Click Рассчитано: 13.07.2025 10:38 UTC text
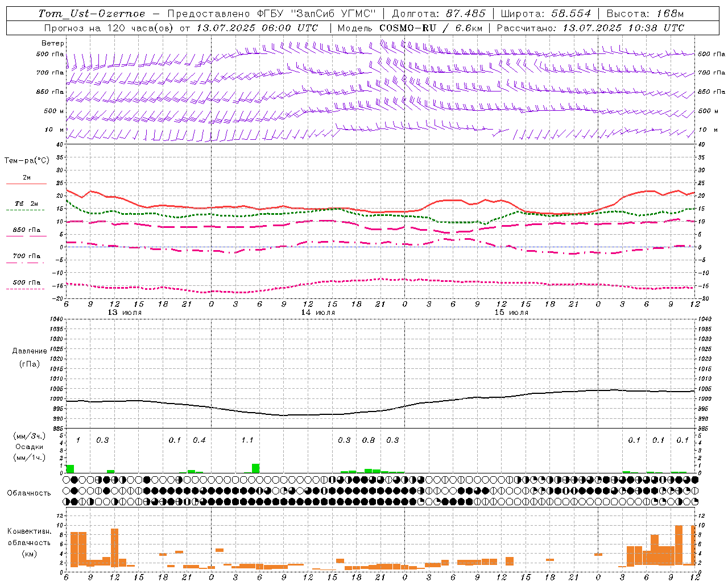Image resolution: width=728 pixels, height=582 pixels. point(590,28)
